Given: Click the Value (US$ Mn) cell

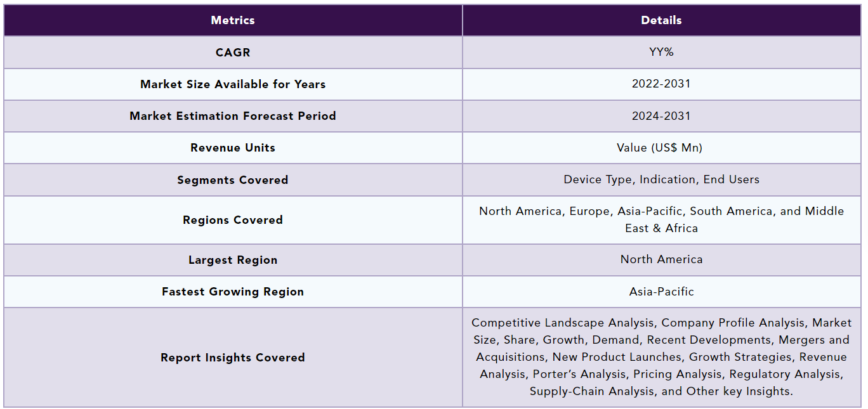Looking at the screenshot, I should (661, 148).
